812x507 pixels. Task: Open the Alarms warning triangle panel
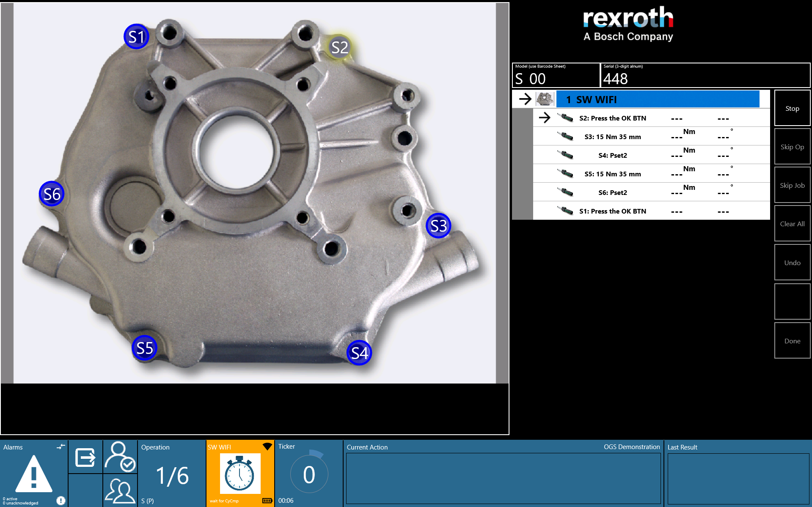(34, 474)
